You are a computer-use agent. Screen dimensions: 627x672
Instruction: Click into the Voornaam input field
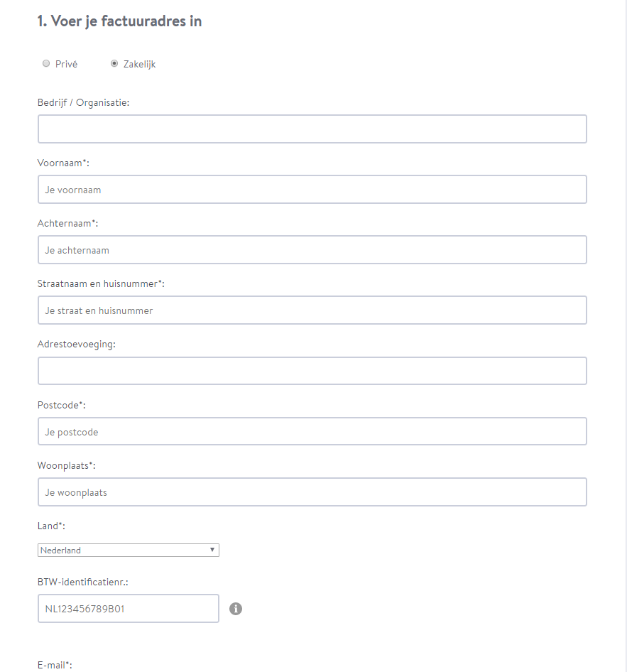tap(312, 190)
